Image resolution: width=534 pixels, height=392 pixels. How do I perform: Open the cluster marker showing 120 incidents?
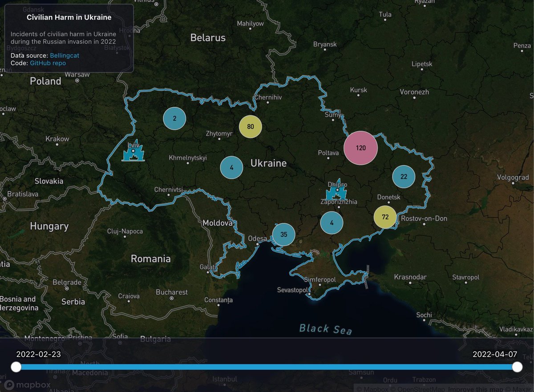[x=360, y=148]
